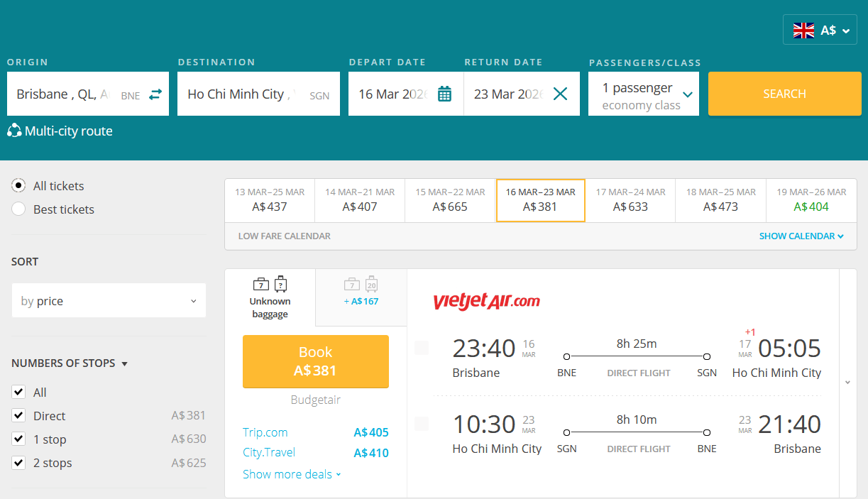Open the calendar icon in depart date field

[x=444, y=93]
